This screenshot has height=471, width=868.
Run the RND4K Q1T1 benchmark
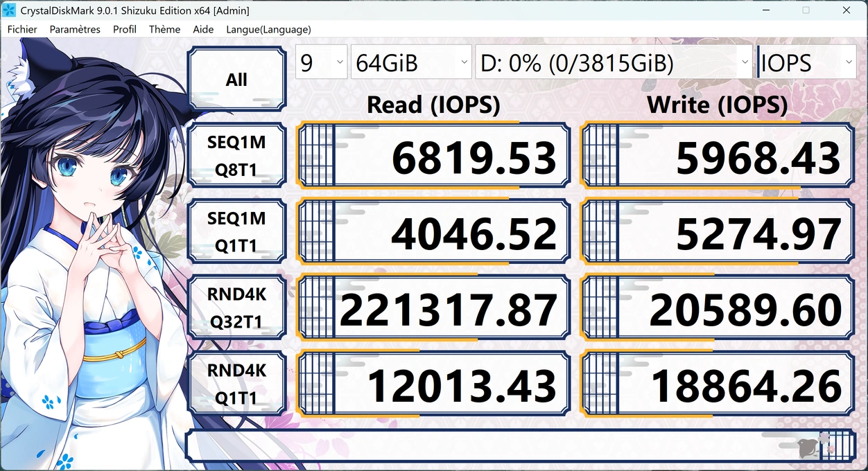pyautogui.click(x=236, y=384)
